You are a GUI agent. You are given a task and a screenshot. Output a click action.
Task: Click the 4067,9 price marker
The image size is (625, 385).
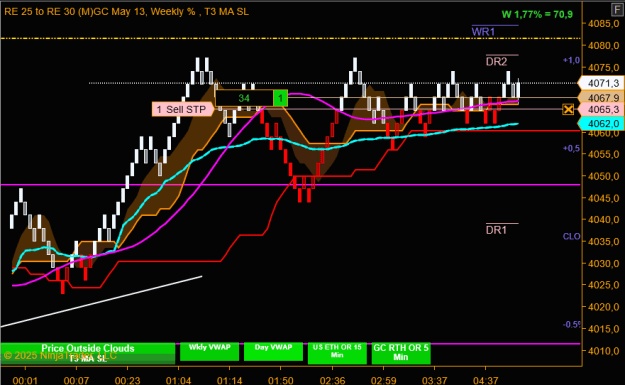click(x=600, y=98)
